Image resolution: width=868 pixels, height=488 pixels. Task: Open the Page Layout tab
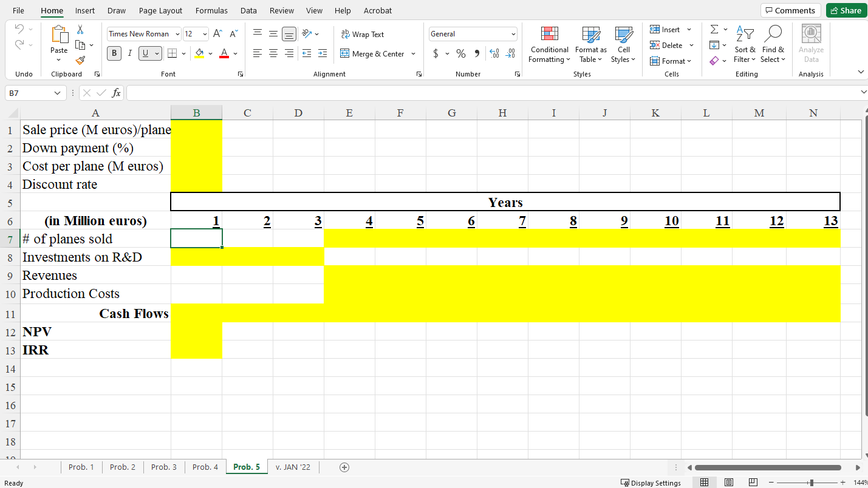(x=160, y=10)
